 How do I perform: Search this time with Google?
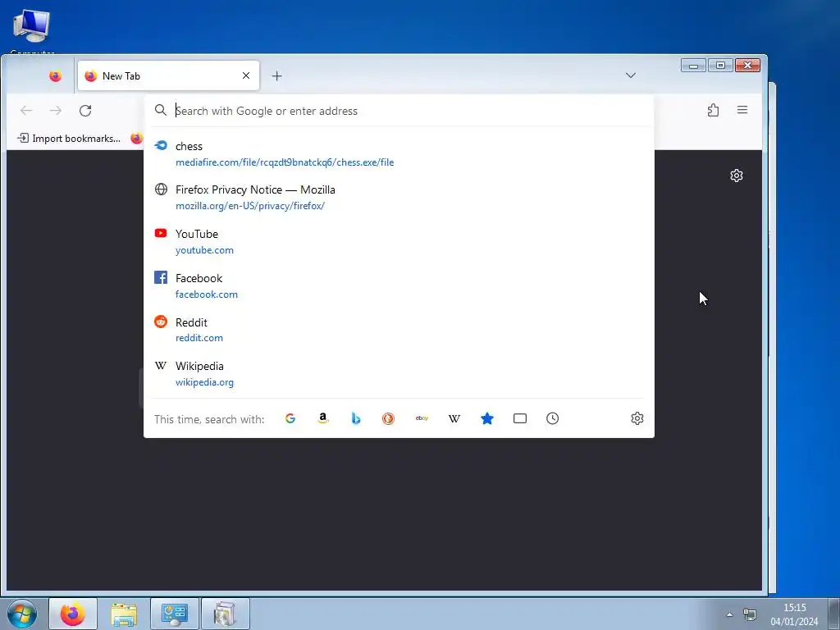(x=290, y=418)
